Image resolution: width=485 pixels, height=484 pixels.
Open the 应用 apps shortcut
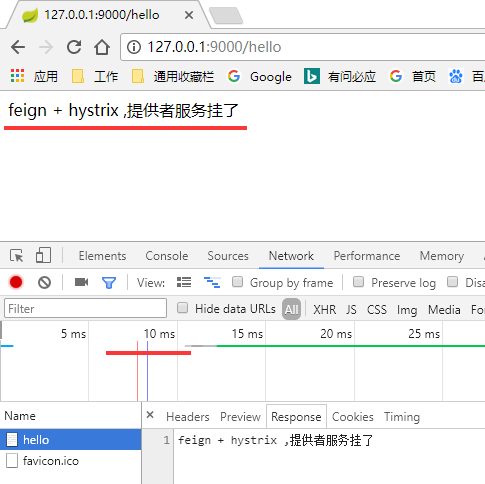[34, 76]
